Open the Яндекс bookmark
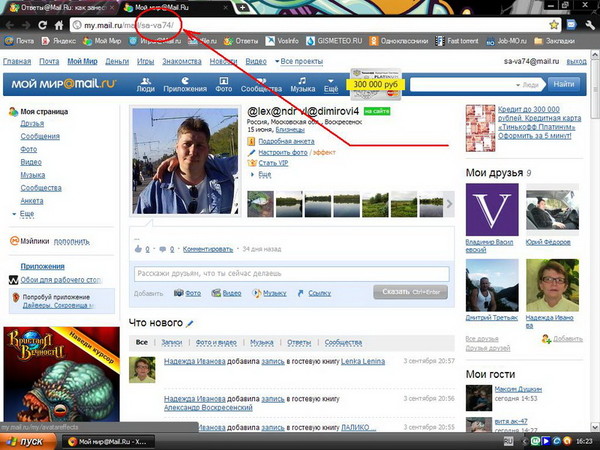600x450 pixels. pyautogui.click(x=59, y=41)
